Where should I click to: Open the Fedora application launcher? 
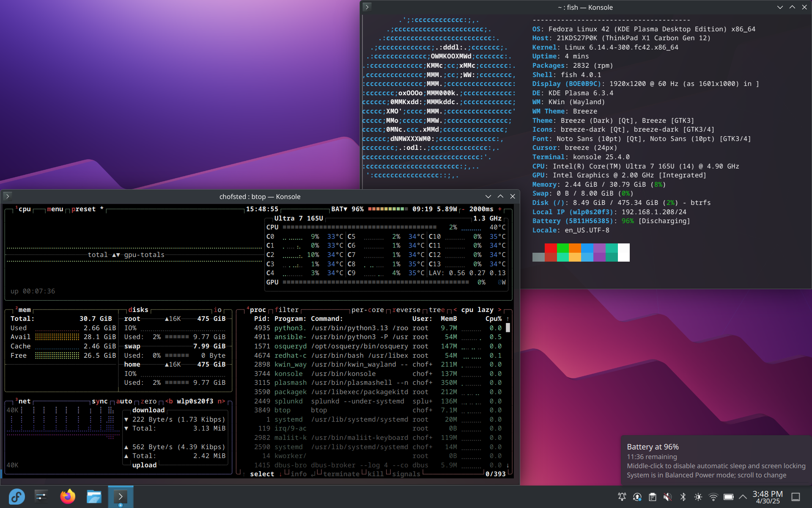point(17,497)
